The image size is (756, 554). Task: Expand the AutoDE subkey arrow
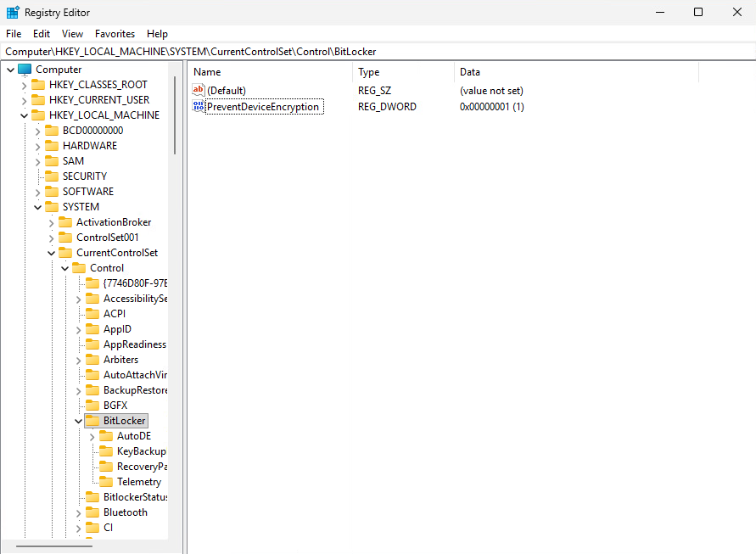coord(92,436)
